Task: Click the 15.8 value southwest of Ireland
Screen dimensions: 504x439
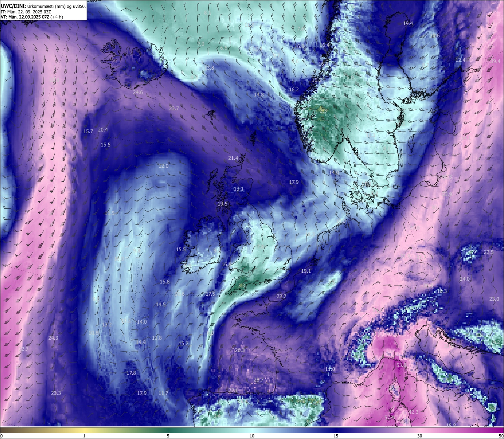Action: pyautogui.click(x=165, y=282)
